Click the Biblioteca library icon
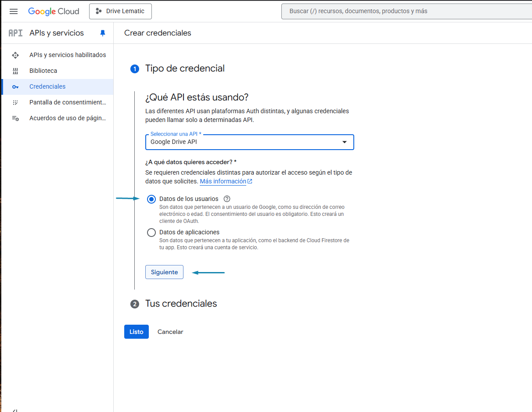Screen dimensions: 532x412 [15, 71]
